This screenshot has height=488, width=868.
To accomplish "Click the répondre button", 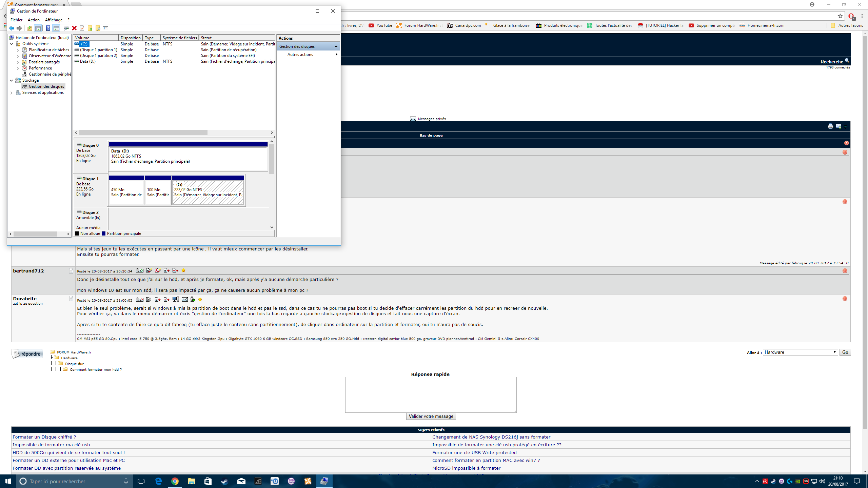I will (27, 354).
